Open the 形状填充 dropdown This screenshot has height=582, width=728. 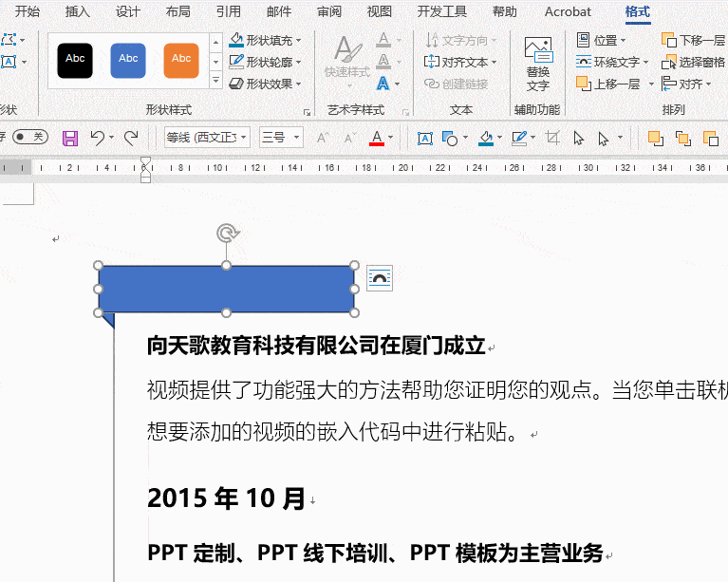[x=265, y=41]
